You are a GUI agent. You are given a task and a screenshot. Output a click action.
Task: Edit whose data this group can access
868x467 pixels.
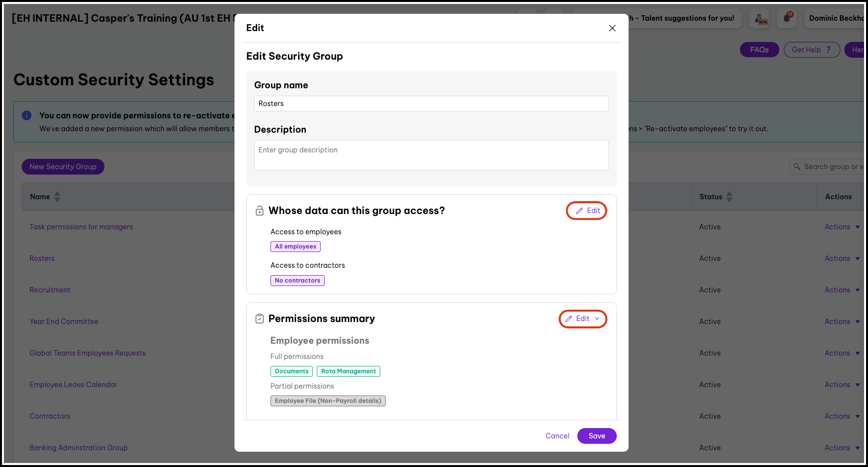click(587, 211)
